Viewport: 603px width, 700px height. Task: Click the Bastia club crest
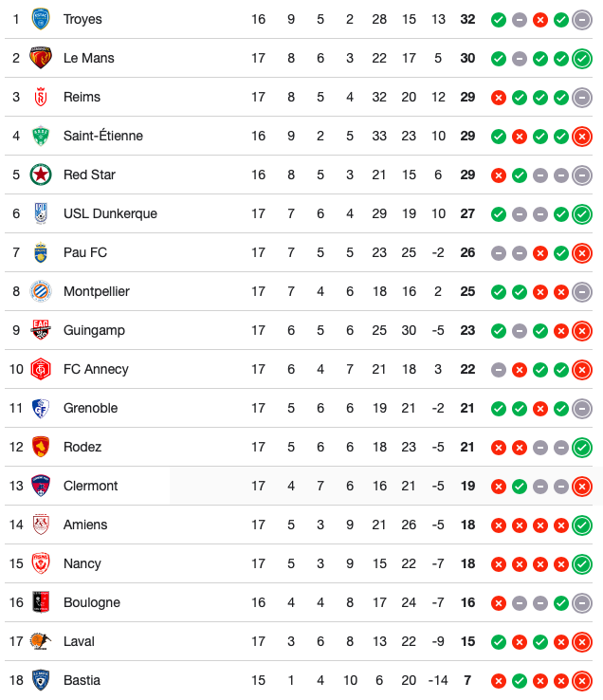click(41, 680)
